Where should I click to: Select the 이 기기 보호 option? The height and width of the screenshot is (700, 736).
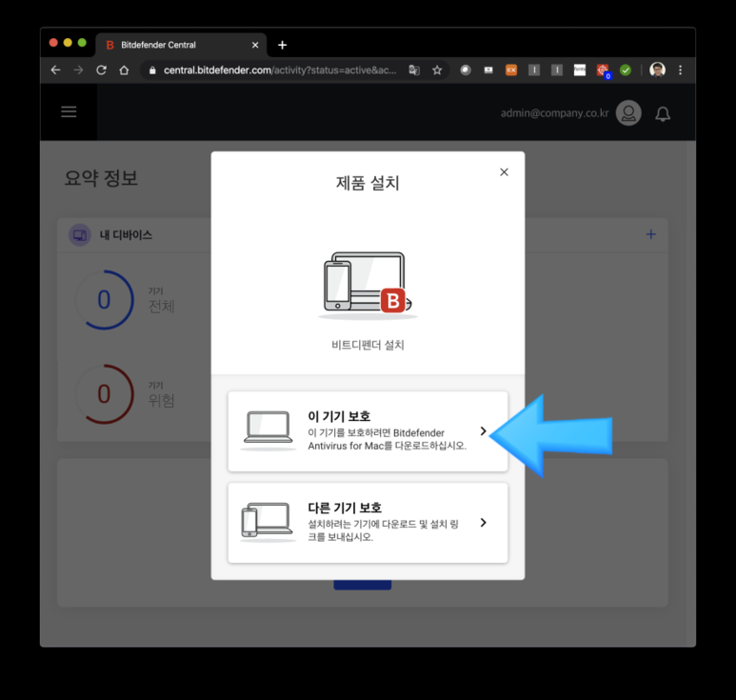pyautogui.click(x=368, y=431)
